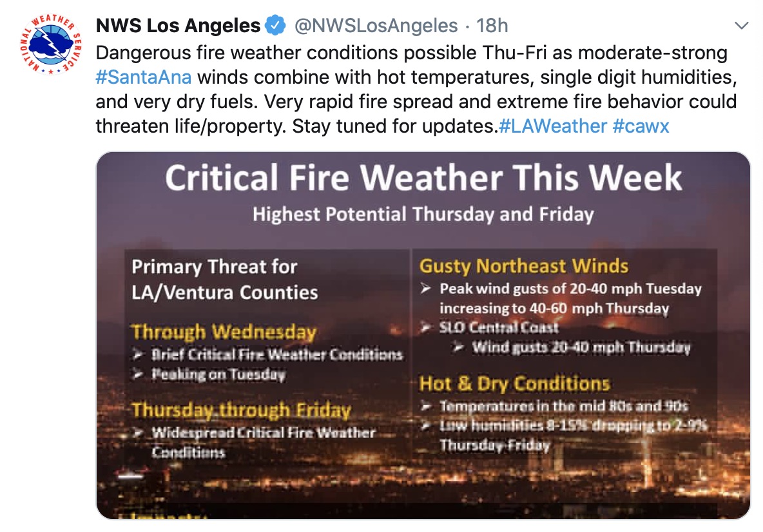The height and width of the screenshot is (532, 763).
Task: Click the #cawx hashtag
Action: (641, 126)
